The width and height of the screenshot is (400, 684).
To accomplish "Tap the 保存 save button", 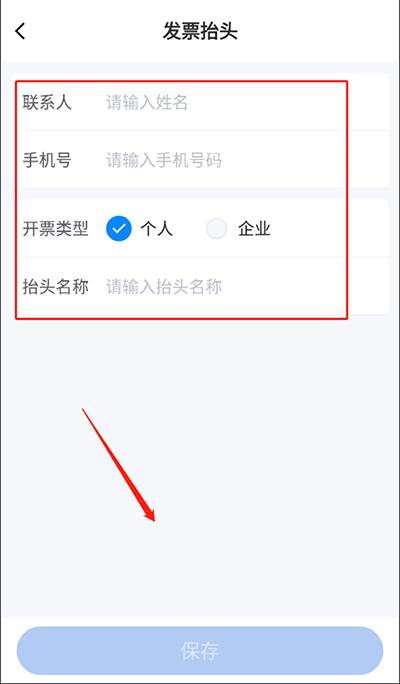I will (200, 651).
